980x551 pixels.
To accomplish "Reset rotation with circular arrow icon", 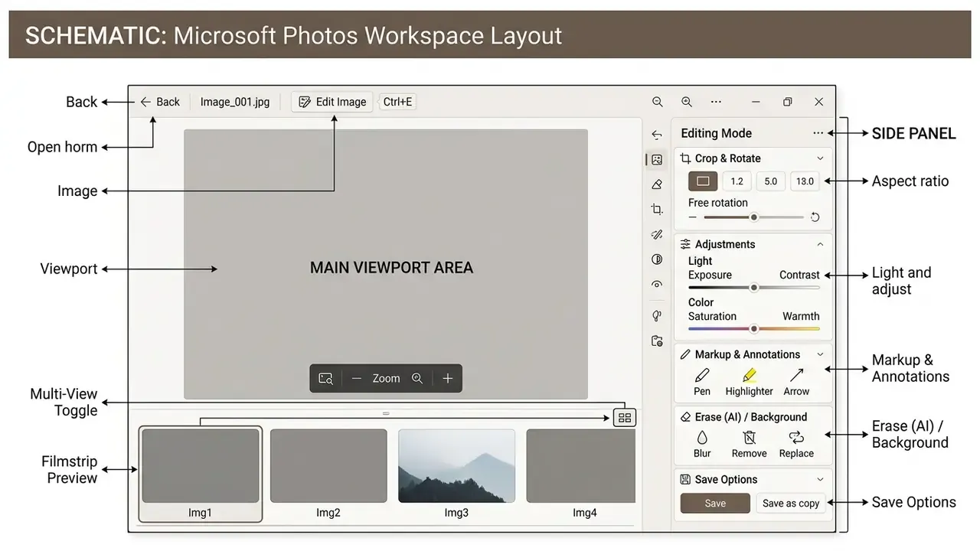I will pos(815,217).
